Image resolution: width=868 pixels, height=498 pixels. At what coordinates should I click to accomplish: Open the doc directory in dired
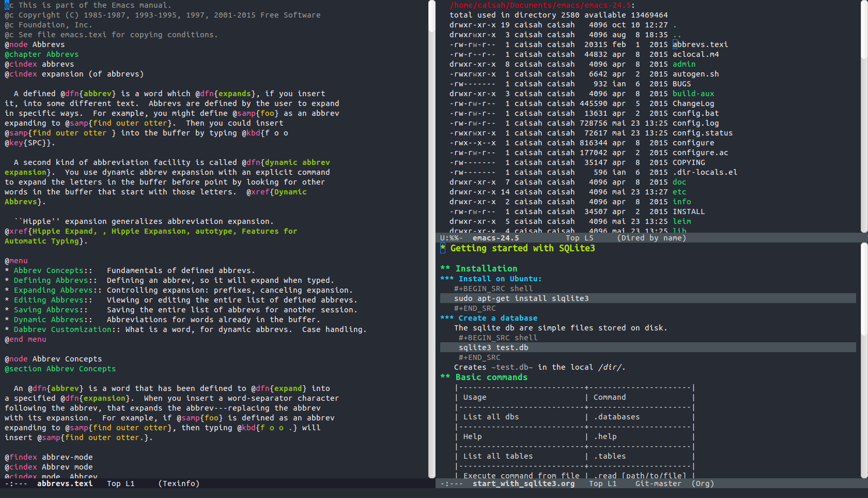tap(679, 182)
